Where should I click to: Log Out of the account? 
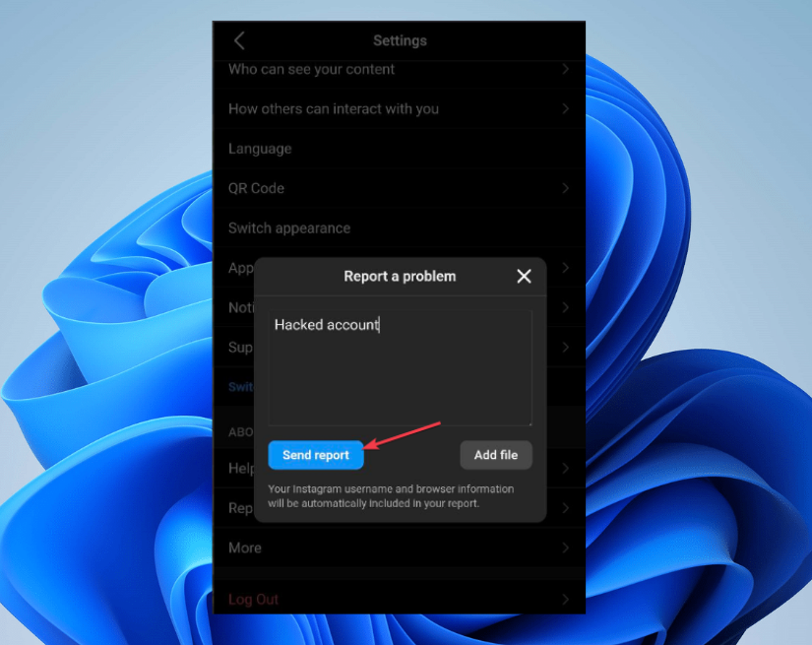pyautogui.click(x=399, y=599)
